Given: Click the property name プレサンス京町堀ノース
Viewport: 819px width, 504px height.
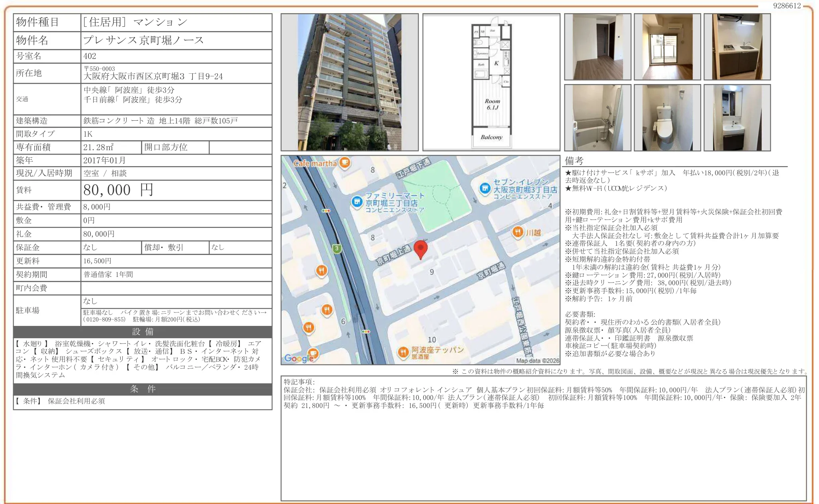Looking at the screenshot, I should point(143,40).
